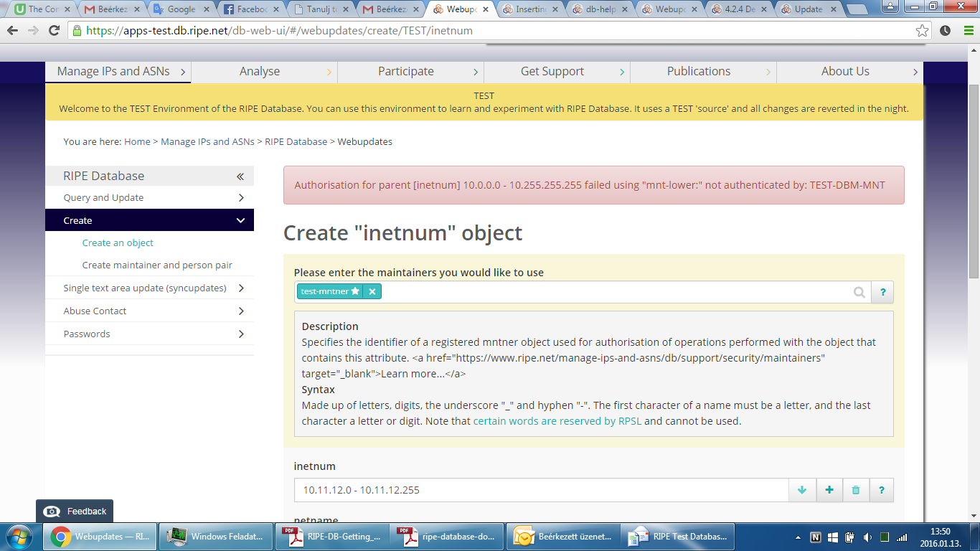
Task: Click the browser back arrow
Action: click(13, 31)
